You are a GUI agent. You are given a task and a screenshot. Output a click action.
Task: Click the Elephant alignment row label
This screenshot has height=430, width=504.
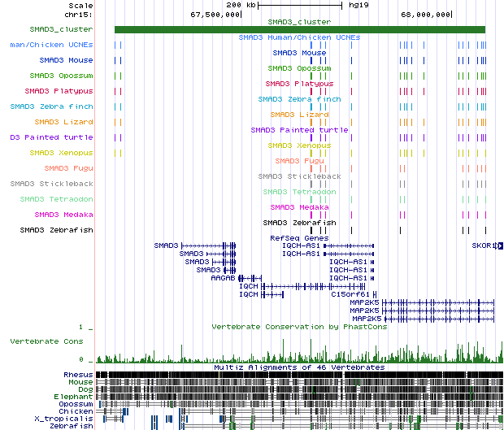point(73,396)
